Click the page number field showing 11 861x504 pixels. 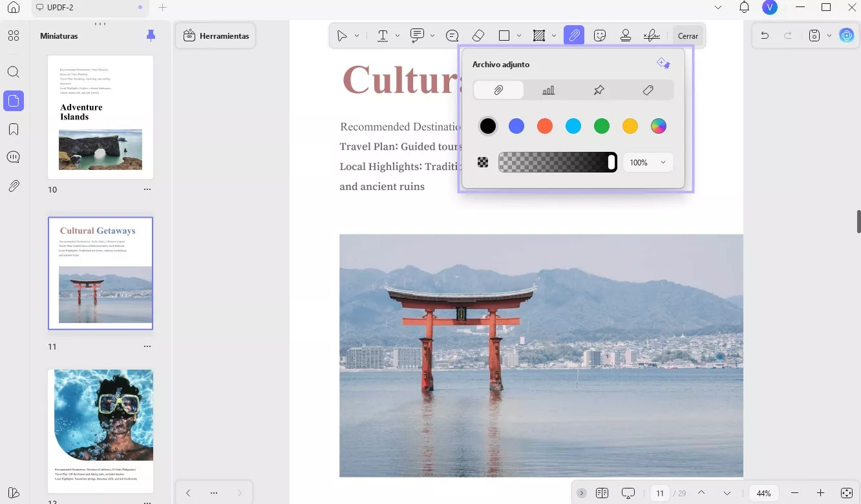(660, 493)
